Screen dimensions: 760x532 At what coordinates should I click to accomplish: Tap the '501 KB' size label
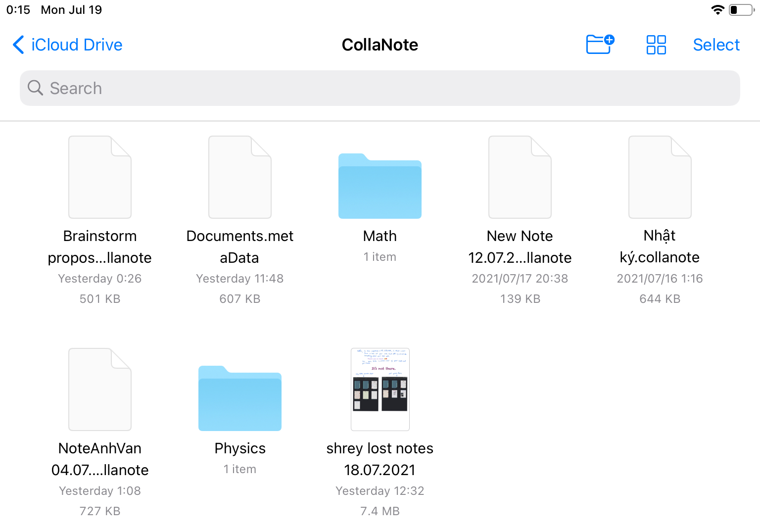pos(100,299)
